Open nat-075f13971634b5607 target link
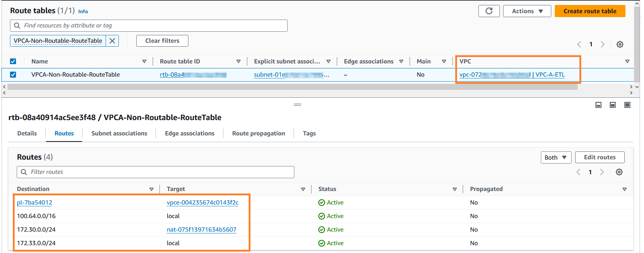 202,229
